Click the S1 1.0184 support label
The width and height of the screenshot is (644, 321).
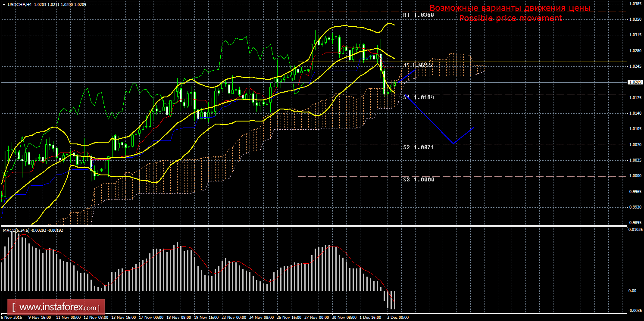(x=419, y=97)
